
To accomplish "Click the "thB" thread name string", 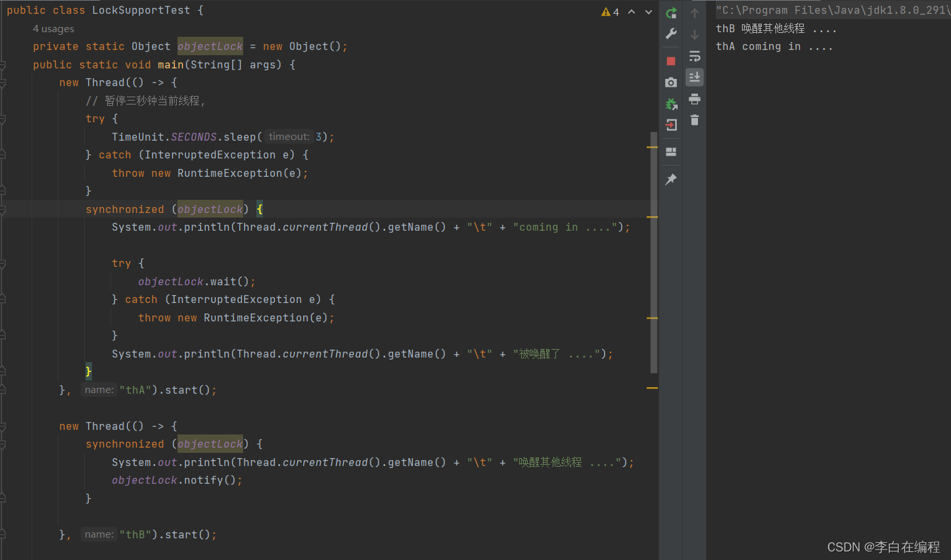I will pyautogui.click(x=135, y=534).
